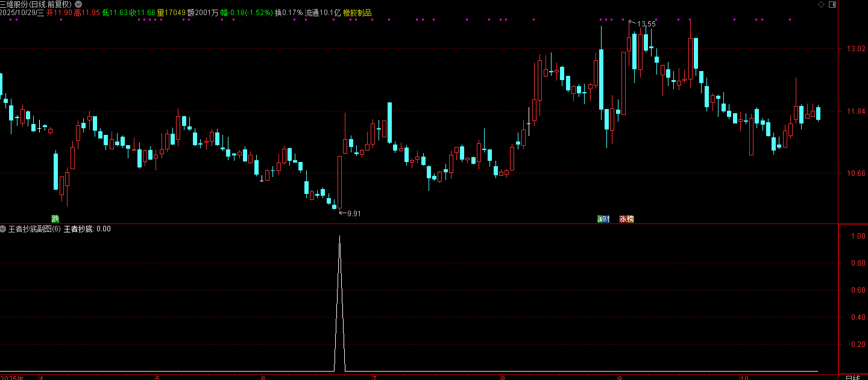The height and width of the screenshot is (380, 868).
Task: Select the 王者抄底: 0.00 indicator value
Action: [x=87, y=229]
